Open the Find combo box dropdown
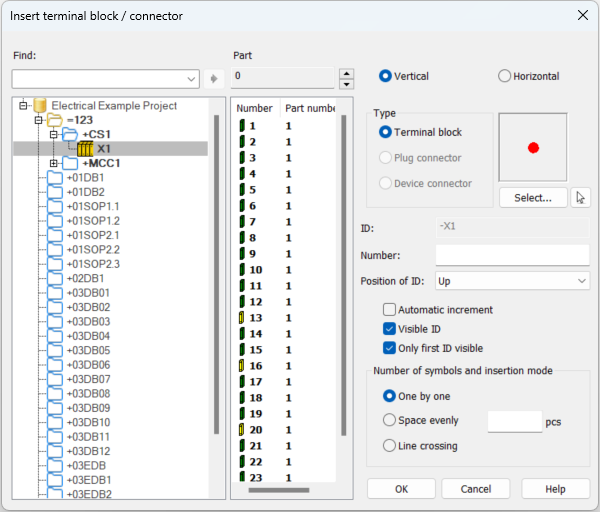The height and width of the screenshot is (512, 600). tap(192, 78)
